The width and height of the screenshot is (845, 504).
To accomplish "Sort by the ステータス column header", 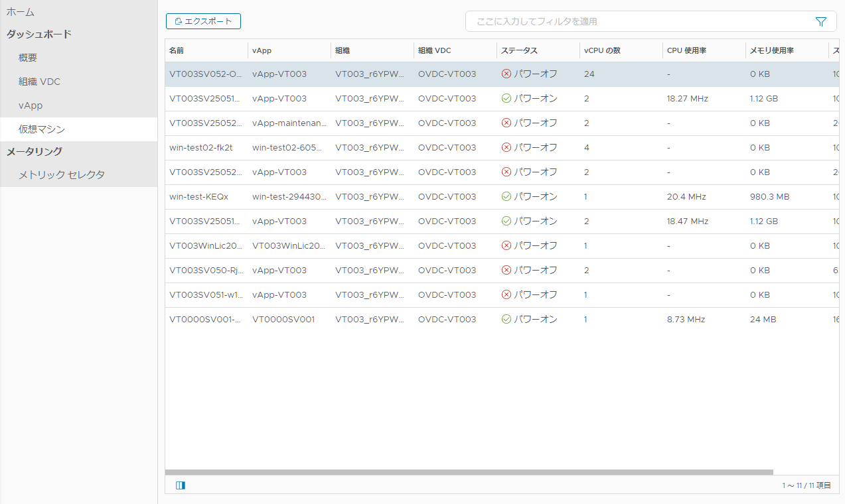I will 519,50.
